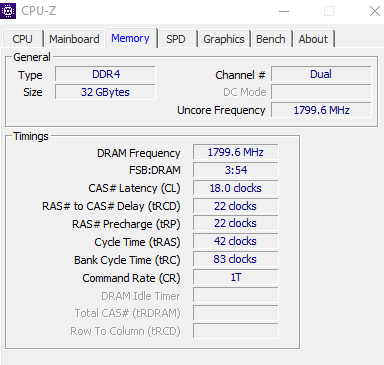Click the Size label
Image resolution: width=384 pixels, height=365 pixels.
coord(33,92)
